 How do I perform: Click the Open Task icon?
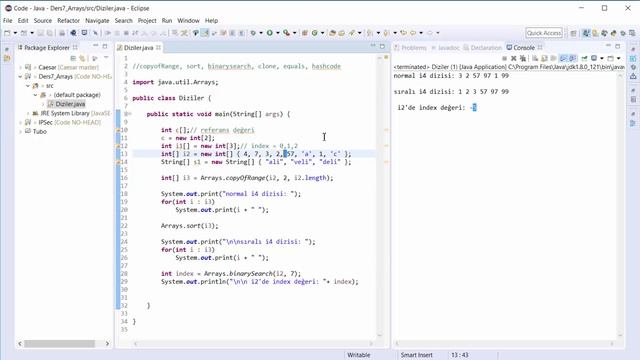coord(342,33)
